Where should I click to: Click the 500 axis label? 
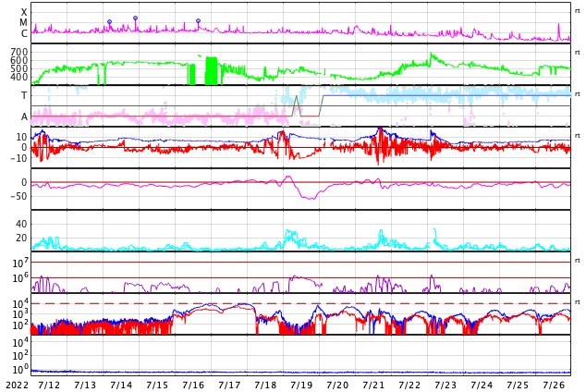(19, 68)
